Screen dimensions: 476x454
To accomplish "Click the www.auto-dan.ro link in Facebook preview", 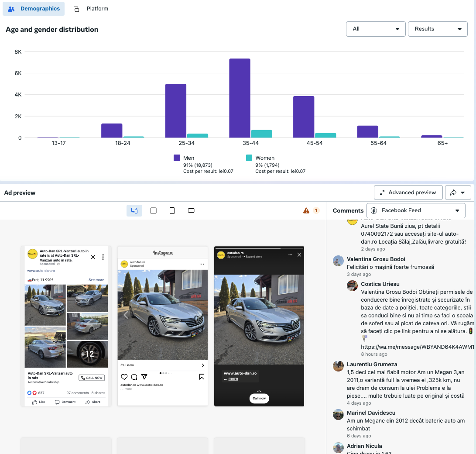I will [41, 271].
